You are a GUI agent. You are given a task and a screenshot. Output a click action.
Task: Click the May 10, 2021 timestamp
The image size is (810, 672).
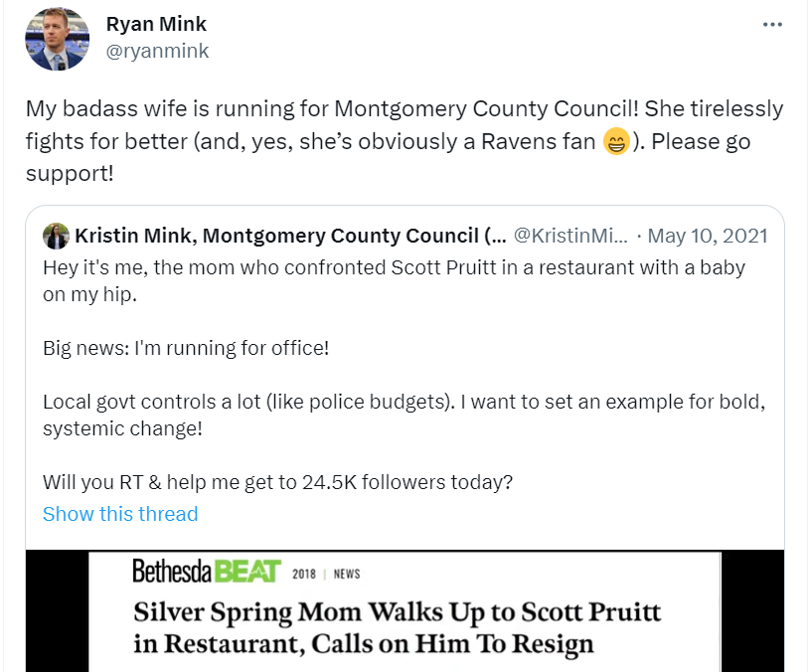pyautogui.click(x=710, y=237)
